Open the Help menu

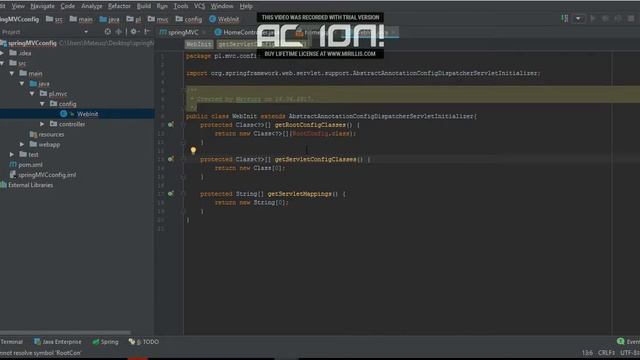pos(246,6)
